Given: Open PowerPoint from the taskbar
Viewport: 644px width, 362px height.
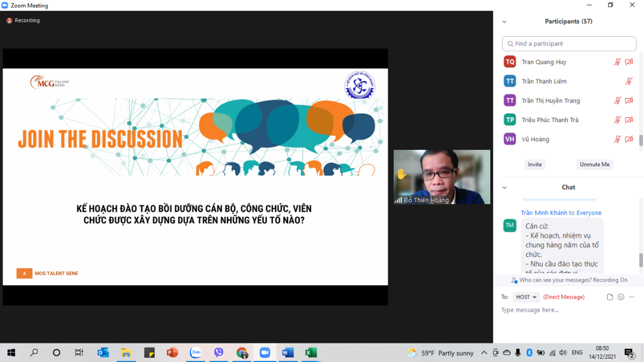Looking at the screenshot, I should coord(172,352).
